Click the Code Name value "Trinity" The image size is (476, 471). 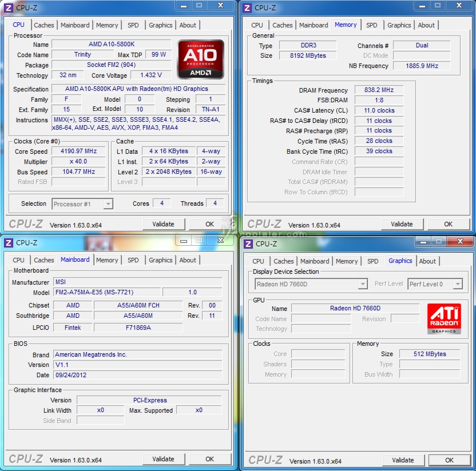pos(82,55)
